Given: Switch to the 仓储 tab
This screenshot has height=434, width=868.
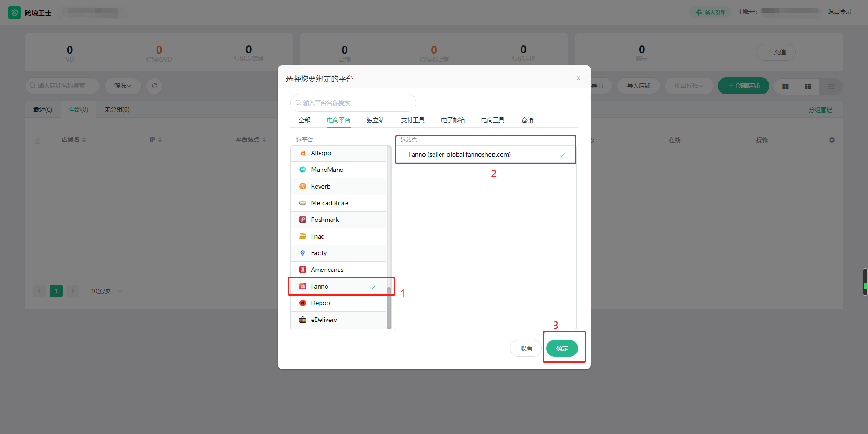Looking at the screenshot, I should click(x=527, y=120).
